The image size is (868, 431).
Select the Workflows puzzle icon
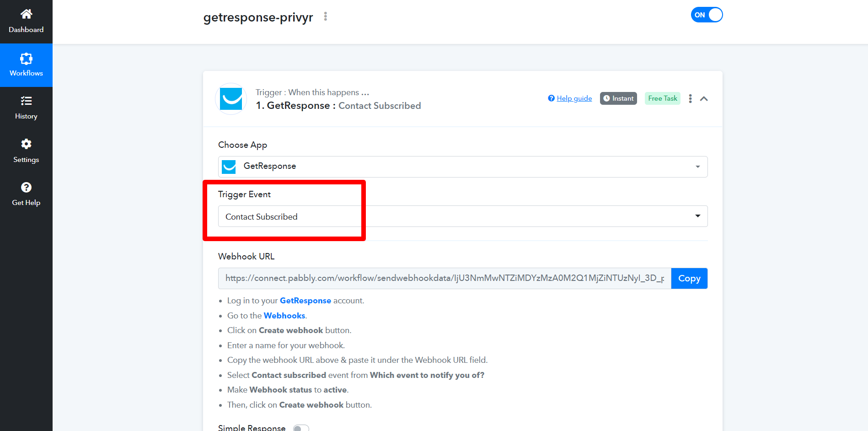click(x=26, y=59)
